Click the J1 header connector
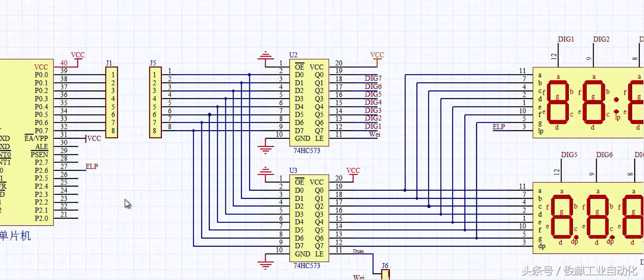 point(112,102)
